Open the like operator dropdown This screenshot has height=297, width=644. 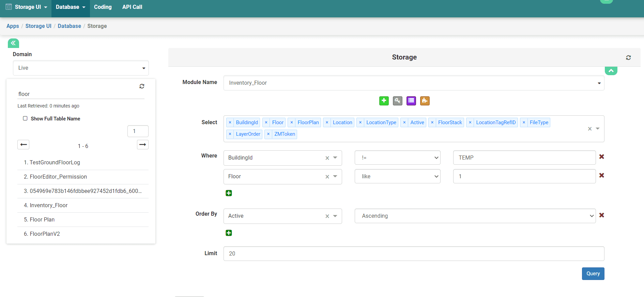[398, 176]
